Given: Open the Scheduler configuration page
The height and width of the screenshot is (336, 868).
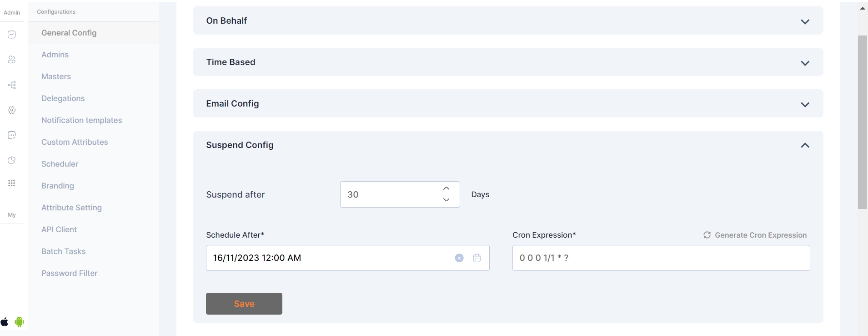Looking at the screenshot, I should tap(60, 164).
